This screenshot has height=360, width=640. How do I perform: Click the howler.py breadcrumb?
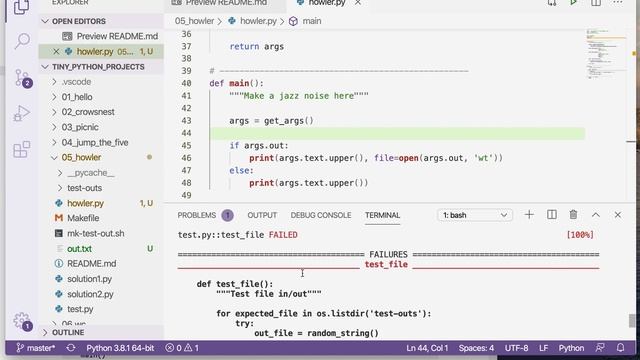click(x=258, y=21)
